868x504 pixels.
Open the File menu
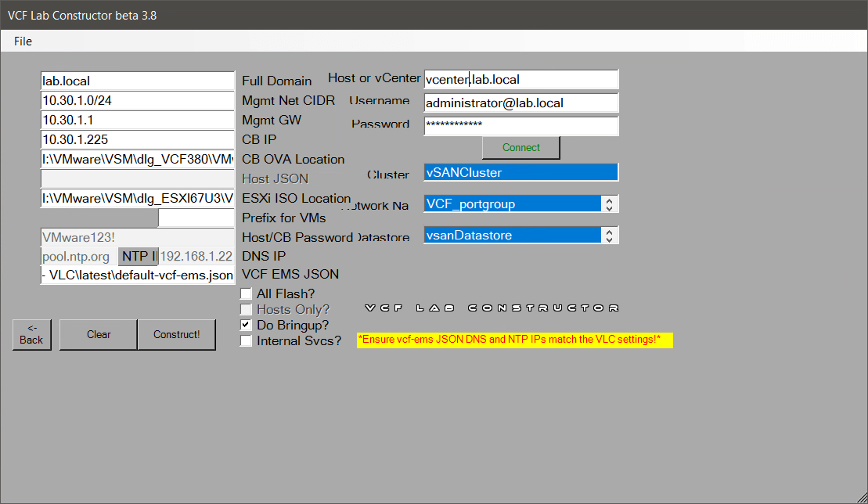23,41
